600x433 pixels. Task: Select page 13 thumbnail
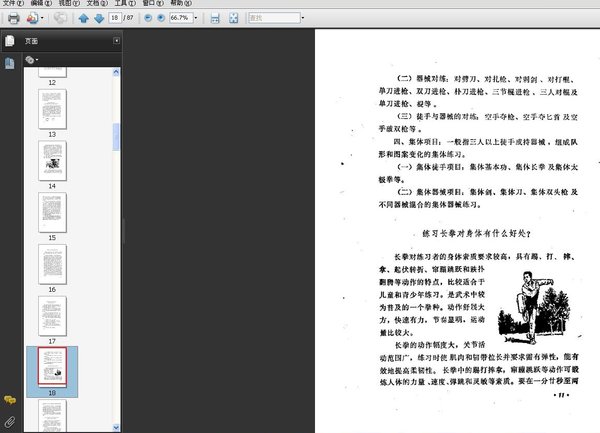52,109
